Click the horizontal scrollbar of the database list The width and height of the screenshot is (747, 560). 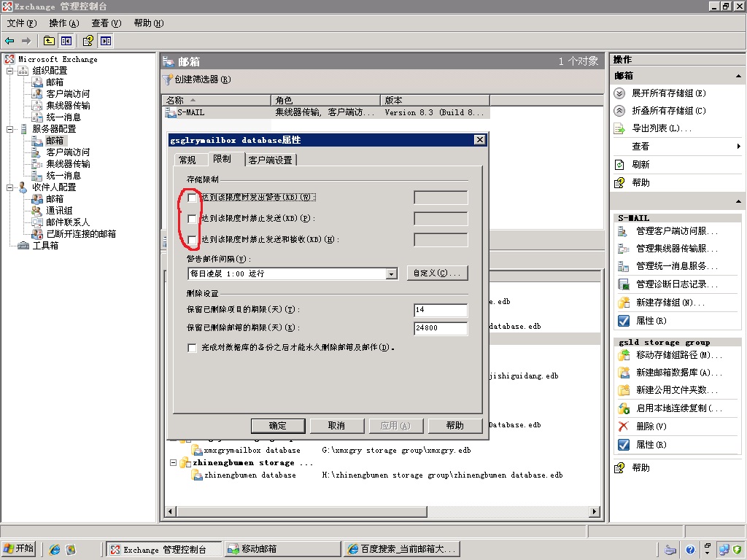coord(302,512)
